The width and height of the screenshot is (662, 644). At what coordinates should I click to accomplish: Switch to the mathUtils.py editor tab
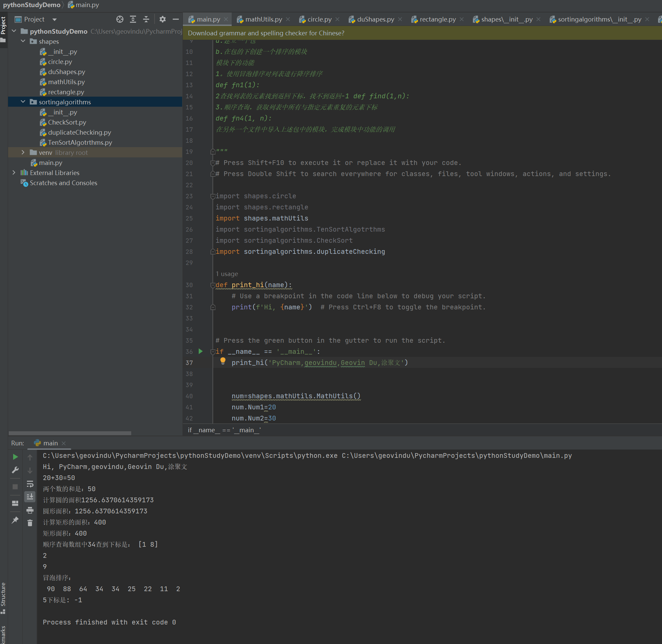click(263, 19)
